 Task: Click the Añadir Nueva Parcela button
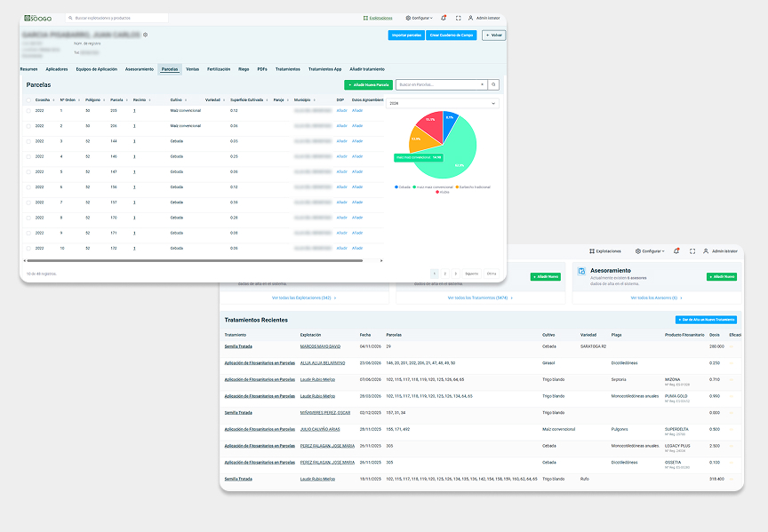pyautogui.click(x=368, y=84)
